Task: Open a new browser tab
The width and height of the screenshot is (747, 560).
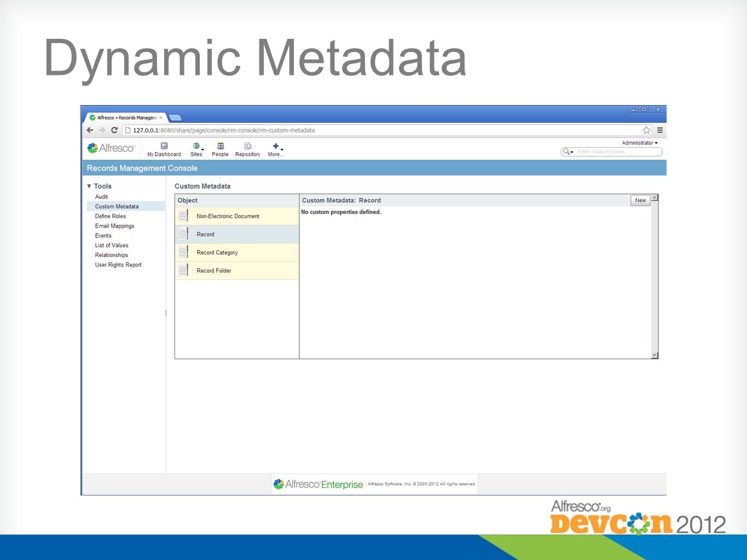Action: pyautogui.click(x=175, y=118)
